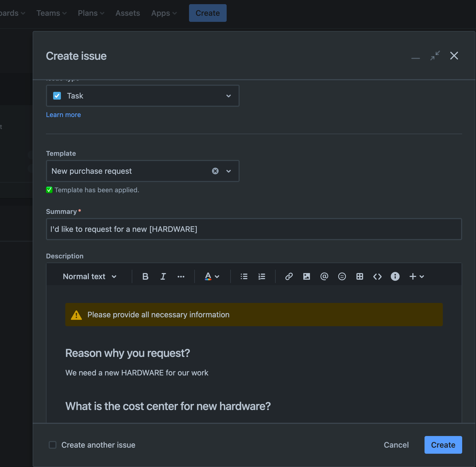
Task: Insert a code snippet
Action: pos(377,276)
